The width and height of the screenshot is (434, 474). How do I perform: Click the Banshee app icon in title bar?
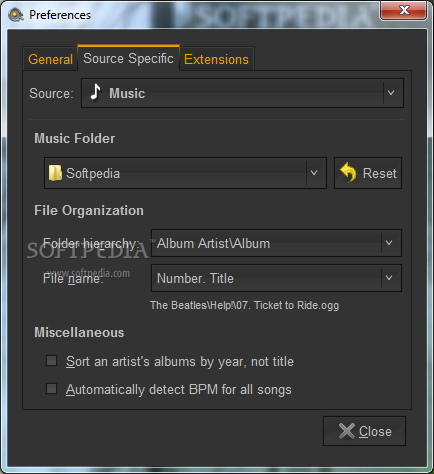[15, 15]
